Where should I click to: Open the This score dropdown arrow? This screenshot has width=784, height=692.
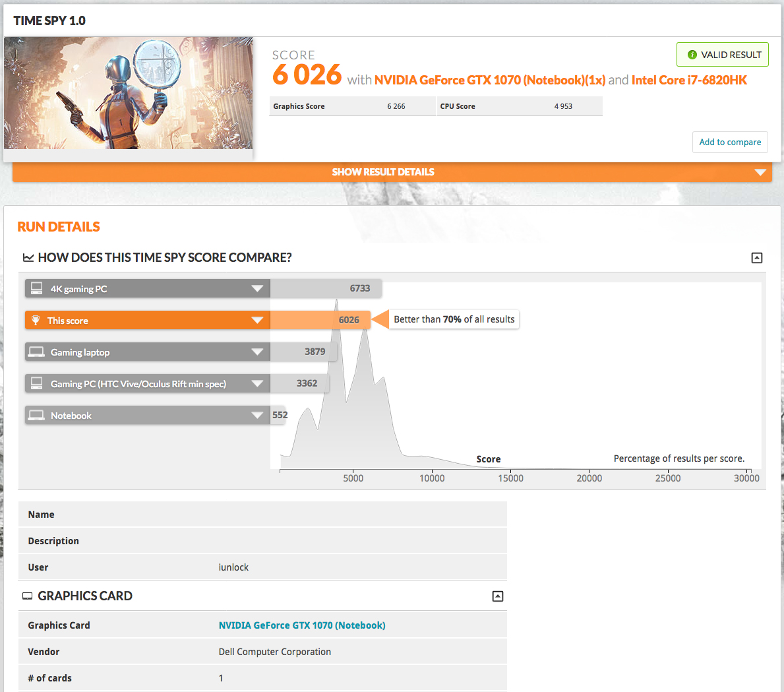[257, 320]
